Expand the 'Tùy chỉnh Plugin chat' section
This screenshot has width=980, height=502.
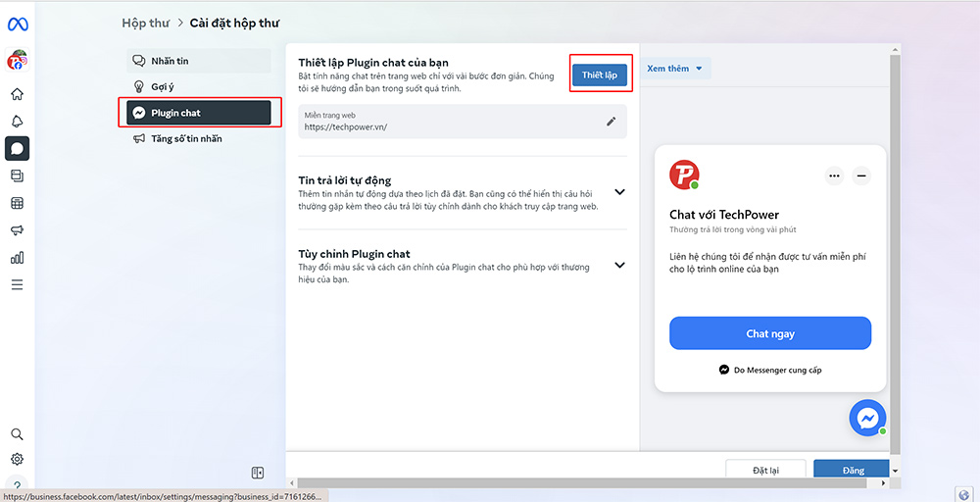(619, 265)
